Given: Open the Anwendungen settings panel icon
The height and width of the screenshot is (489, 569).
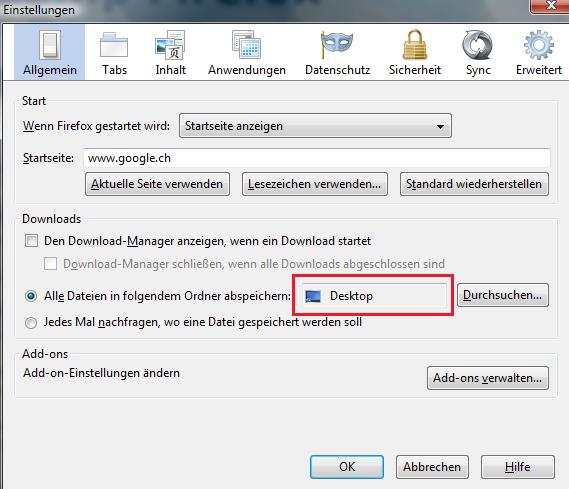Looking at the screenshot, I should coord(246,45).
